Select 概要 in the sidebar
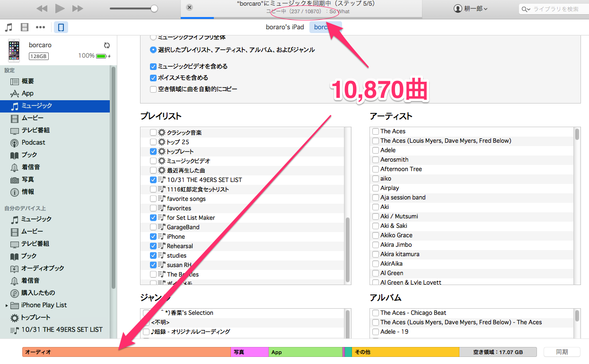Viewport: 589px width, 364px height. tap(27, 81)
